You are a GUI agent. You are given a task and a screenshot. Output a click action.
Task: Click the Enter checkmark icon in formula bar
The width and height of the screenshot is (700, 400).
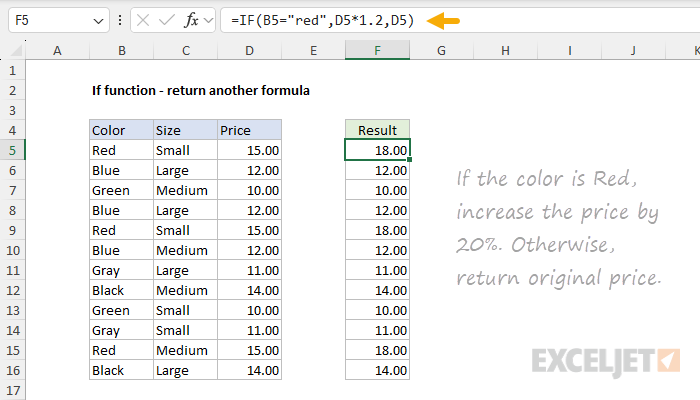point(167,20)
